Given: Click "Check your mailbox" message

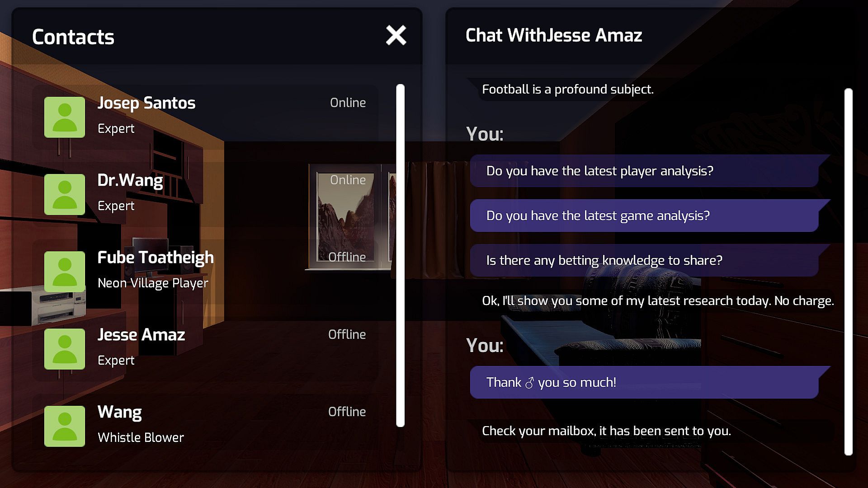Looking at the screenshot, I should pyautogui.click(x=606, y=431).
